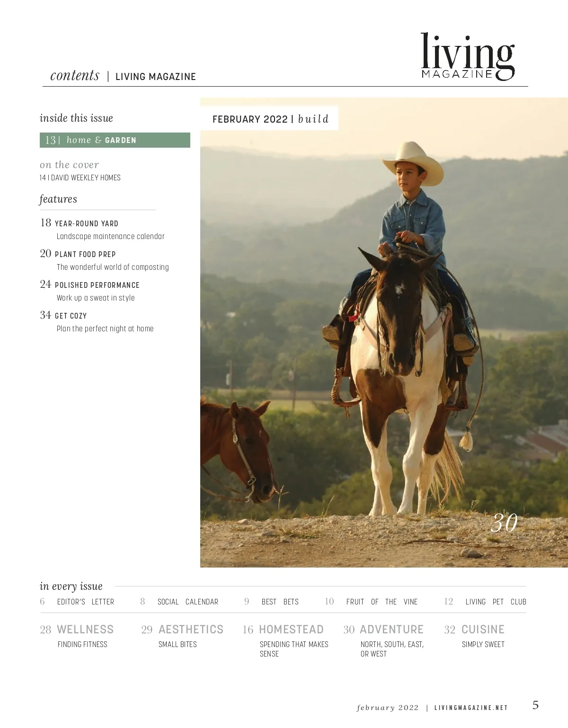Go to Polished Performance article

pos(97,285)
